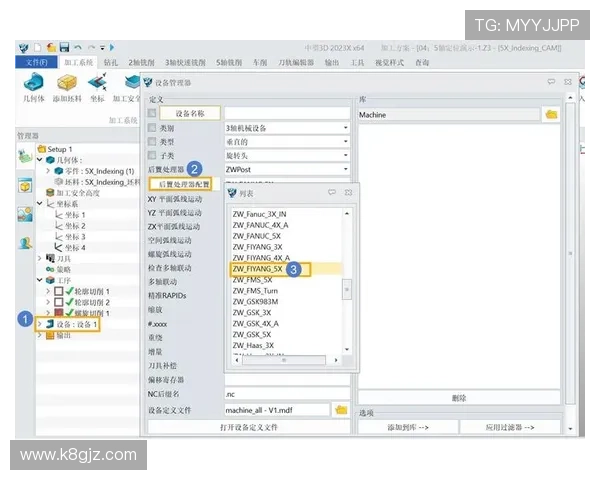The image size is (600, 480).
Task: Click the 后置处理器配置 button
Action: point(180,184)
